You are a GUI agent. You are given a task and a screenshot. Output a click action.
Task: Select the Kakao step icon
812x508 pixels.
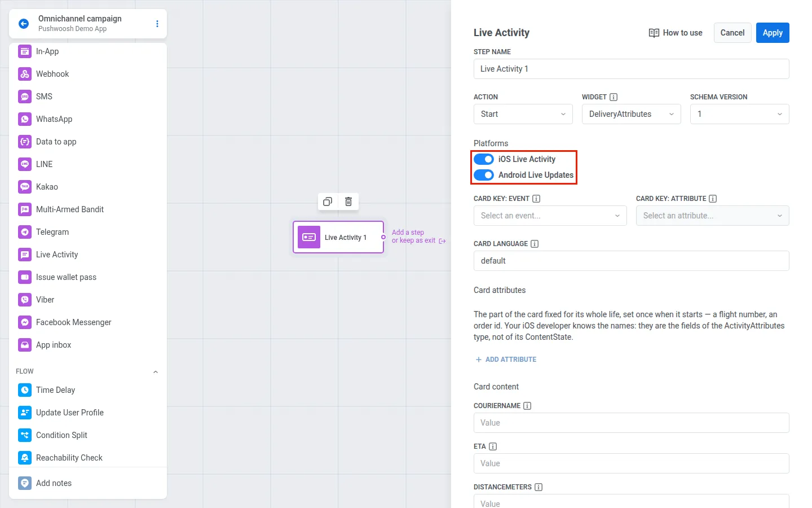tap(25, 187)
